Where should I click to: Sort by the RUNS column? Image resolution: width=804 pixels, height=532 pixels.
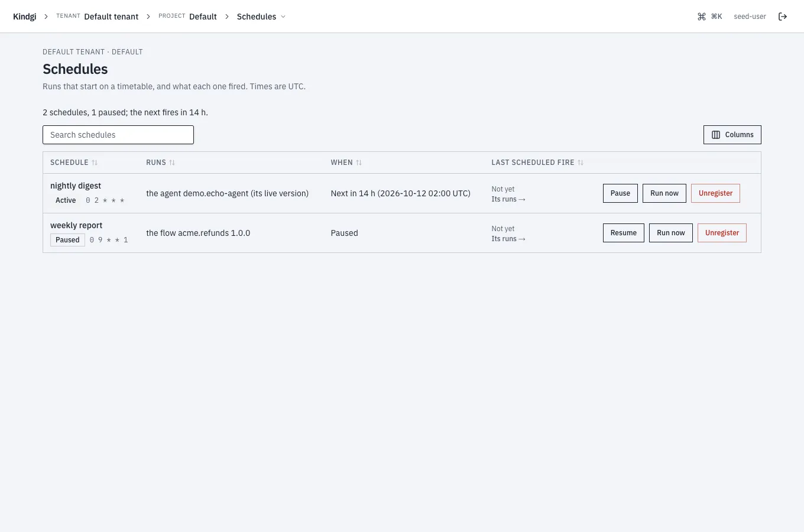pos(161,163)
